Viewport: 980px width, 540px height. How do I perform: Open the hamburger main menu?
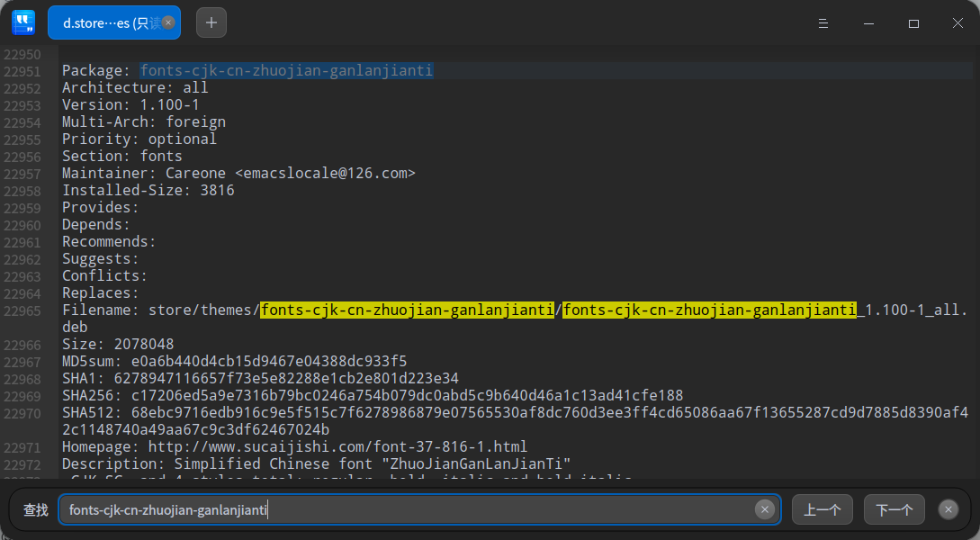(823, 23)
